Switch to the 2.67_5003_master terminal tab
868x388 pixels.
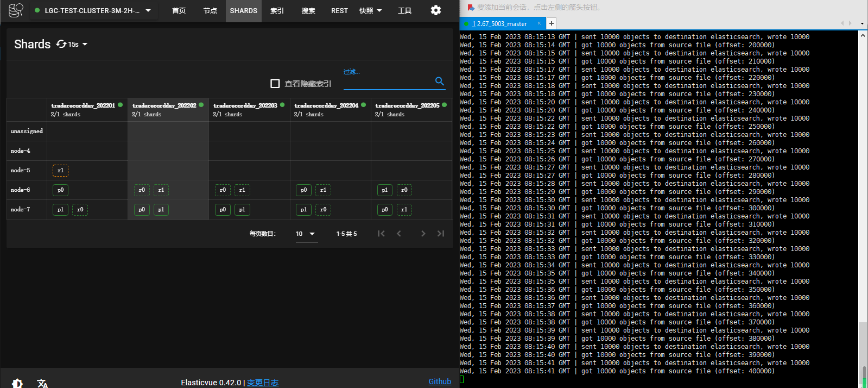[502, 23]
